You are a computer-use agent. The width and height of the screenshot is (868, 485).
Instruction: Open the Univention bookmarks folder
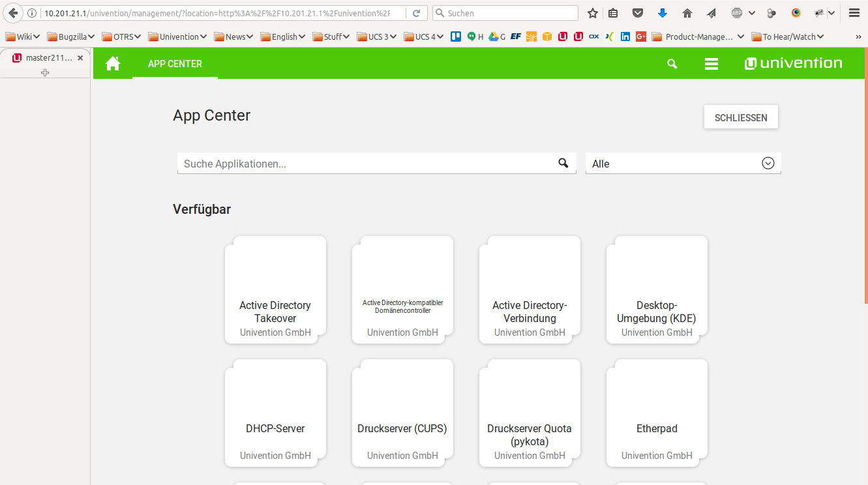pos(177,37)
